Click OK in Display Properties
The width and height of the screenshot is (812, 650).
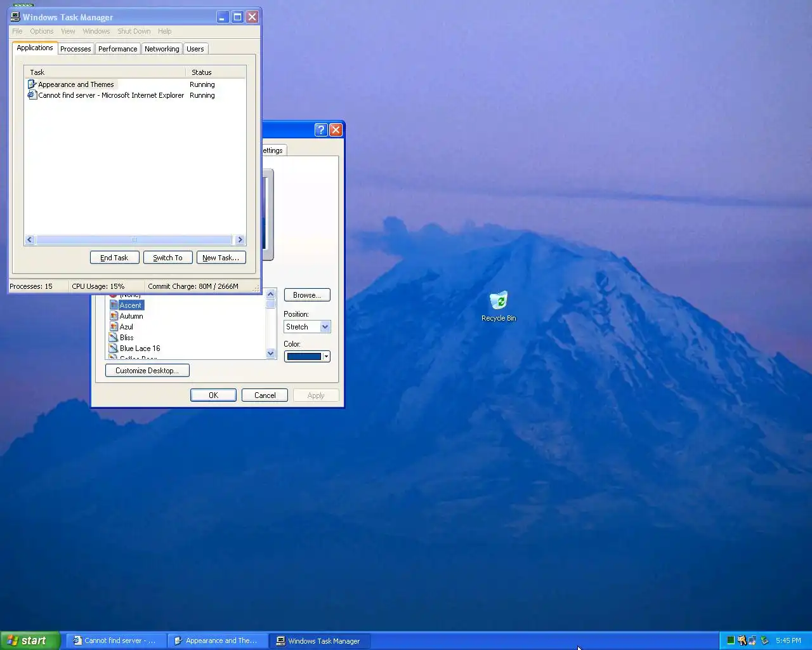pyautogui.click(x=213, y=395)
